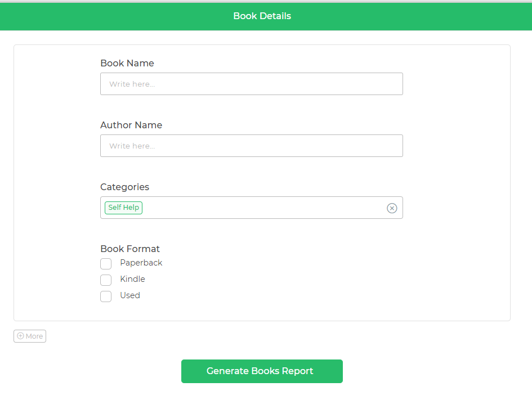Viewport: 532px width, 409px height.
Task: Click the Book Details title text
Action: [262, 16]
